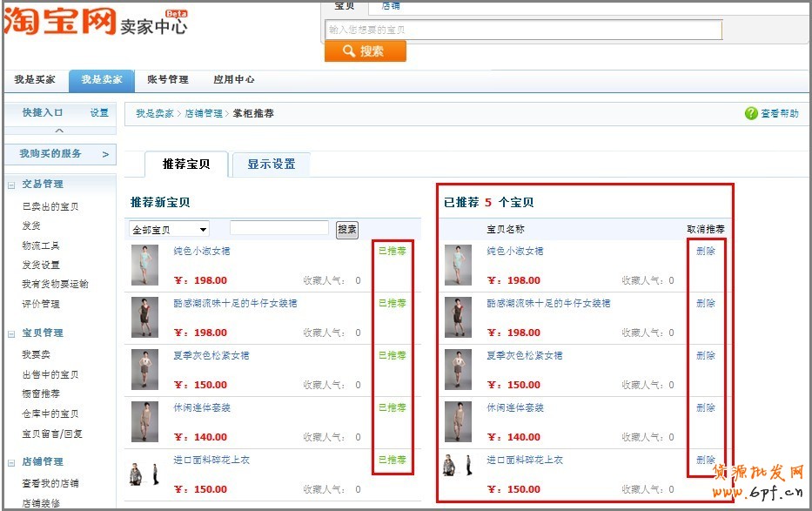812x511 pixels.
Task: Open the 全部宝贝 category dropdown
Action: point(169,229)
